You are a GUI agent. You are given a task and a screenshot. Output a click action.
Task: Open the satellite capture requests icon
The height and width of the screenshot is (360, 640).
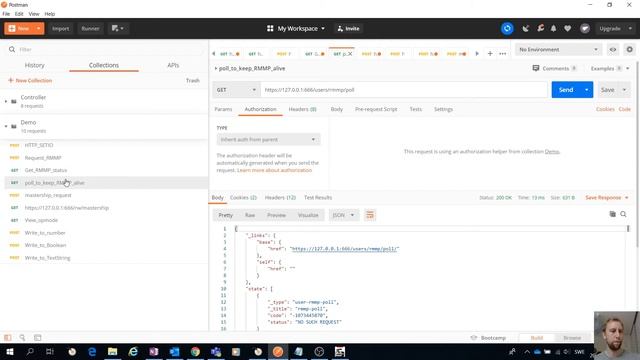(526, 29)
